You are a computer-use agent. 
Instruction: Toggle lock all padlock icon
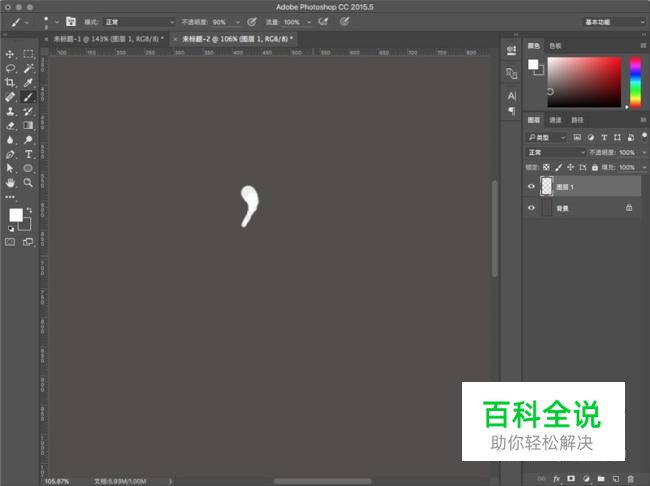[595, 167]
